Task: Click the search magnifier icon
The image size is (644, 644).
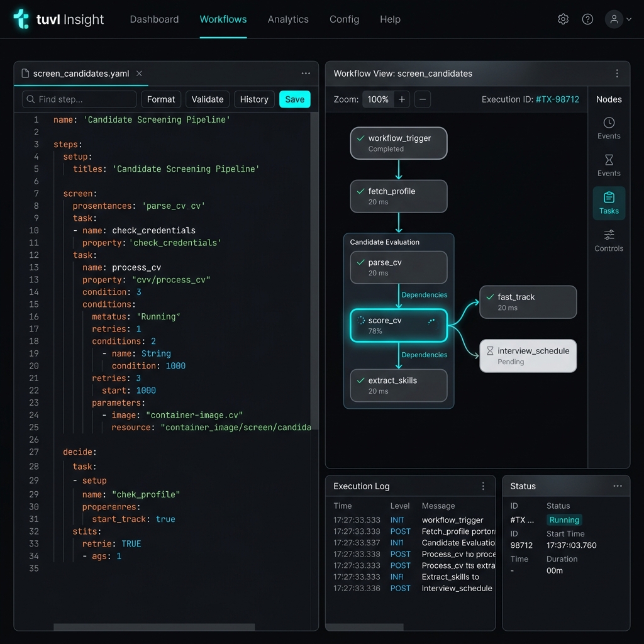Action: [30, 99]
